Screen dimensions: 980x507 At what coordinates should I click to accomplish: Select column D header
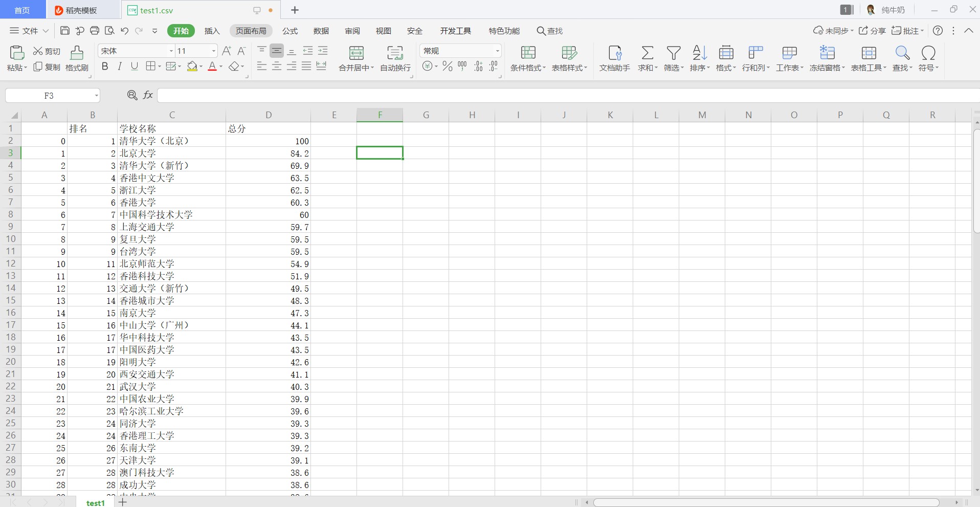tap(269, 115)
